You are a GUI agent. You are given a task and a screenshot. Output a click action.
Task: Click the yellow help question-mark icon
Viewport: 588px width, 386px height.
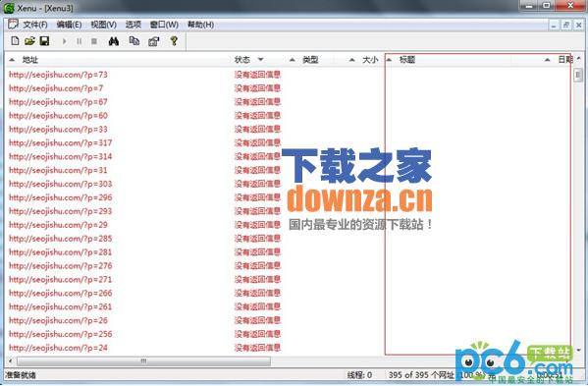[174, 40]
